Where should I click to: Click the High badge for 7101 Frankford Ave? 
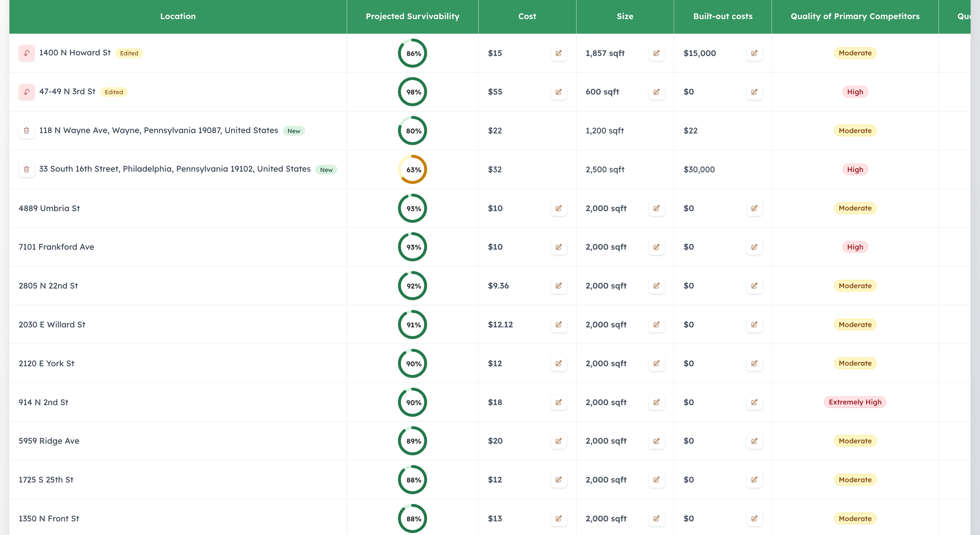[x=855, y=247]
